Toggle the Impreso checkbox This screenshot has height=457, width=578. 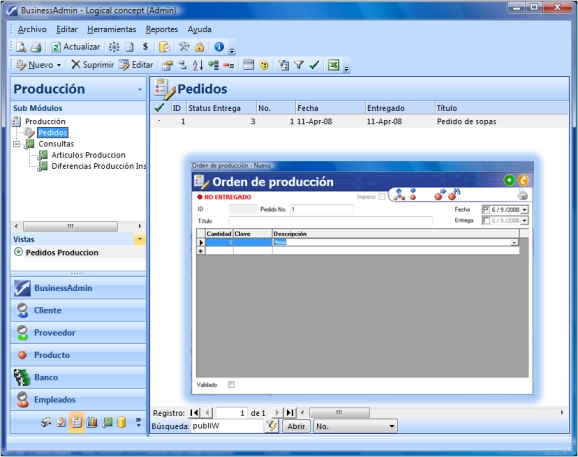click(382, 197)
